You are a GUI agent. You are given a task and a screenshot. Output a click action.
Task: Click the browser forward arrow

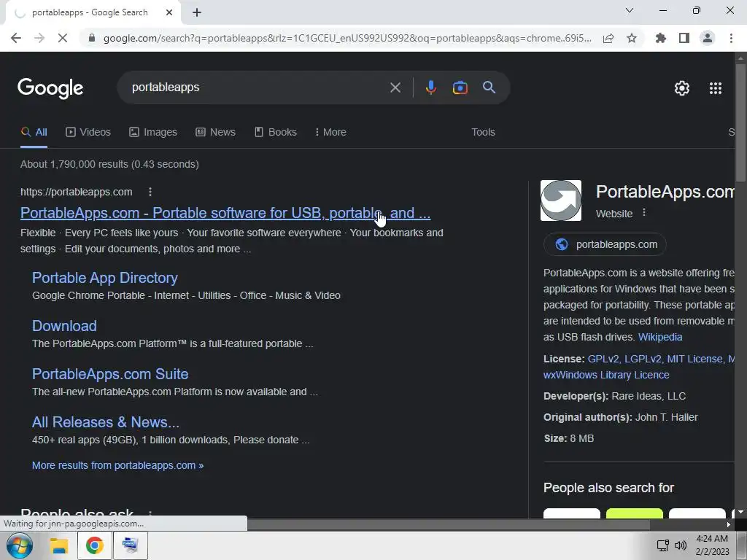coord(39,38)
